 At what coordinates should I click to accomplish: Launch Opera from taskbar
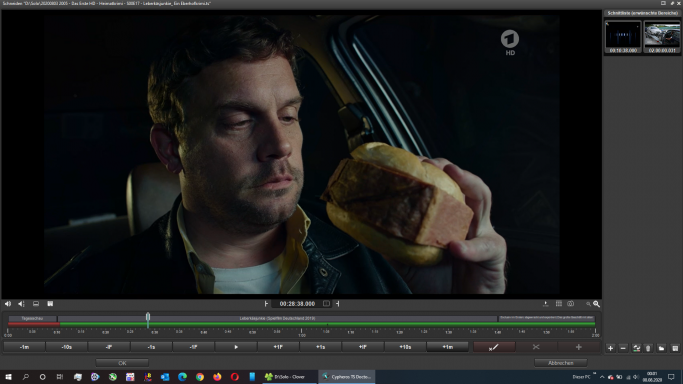coord(234,377)
